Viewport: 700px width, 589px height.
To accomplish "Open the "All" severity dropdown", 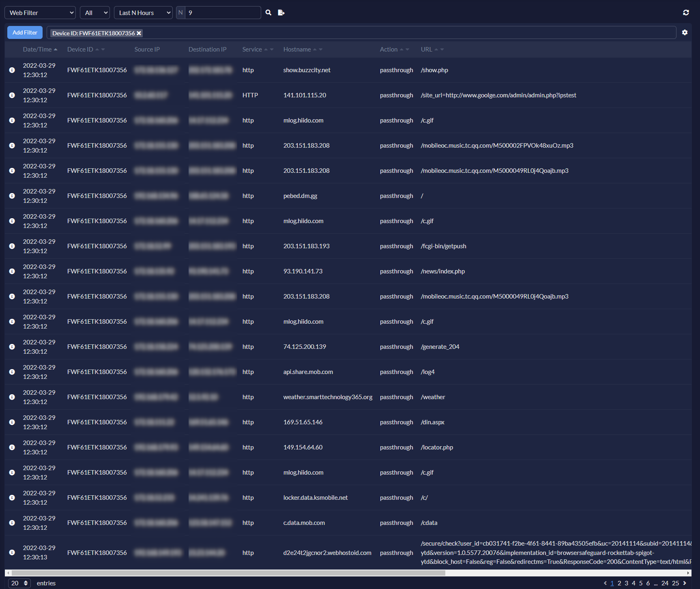I will (94, 13).
